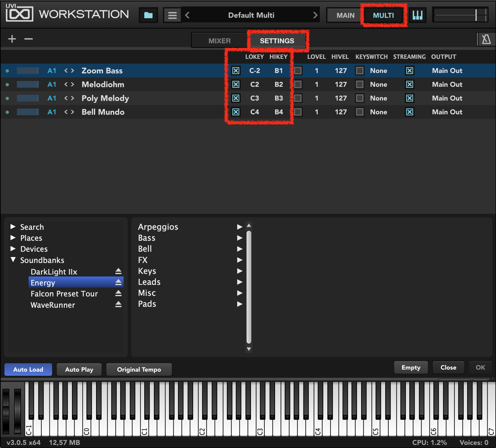This screenshot has height=448, width=496.
Task: Click the pitch bend wheel
Action: 6,411
